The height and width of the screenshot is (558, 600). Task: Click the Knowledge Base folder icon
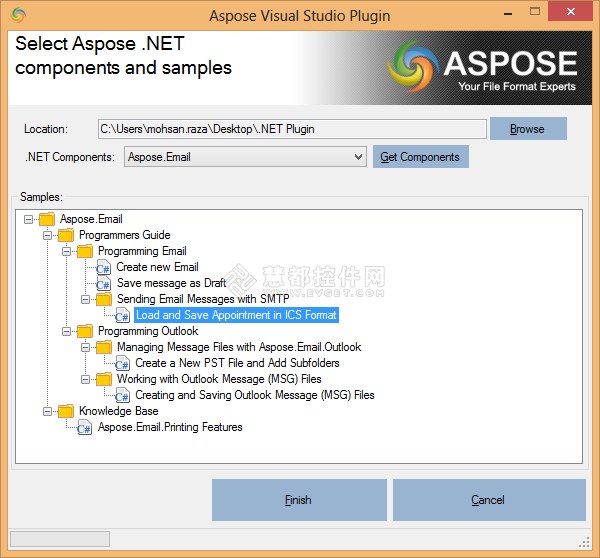point(66,411)
